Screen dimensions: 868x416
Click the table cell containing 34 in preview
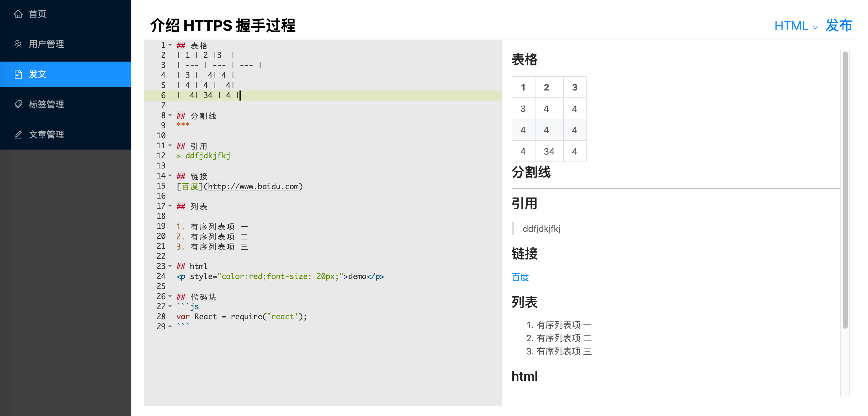[549, 151]
